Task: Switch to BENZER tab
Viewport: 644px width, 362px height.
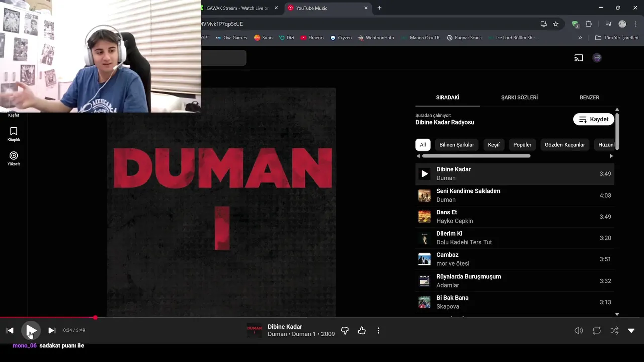Action: 589,97
